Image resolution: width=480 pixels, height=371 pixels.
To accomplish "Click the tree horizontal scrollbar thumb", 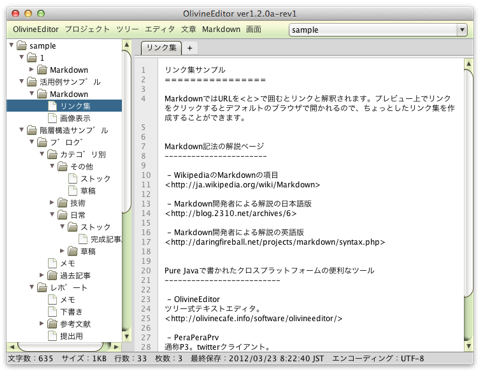I will point(60,347).
